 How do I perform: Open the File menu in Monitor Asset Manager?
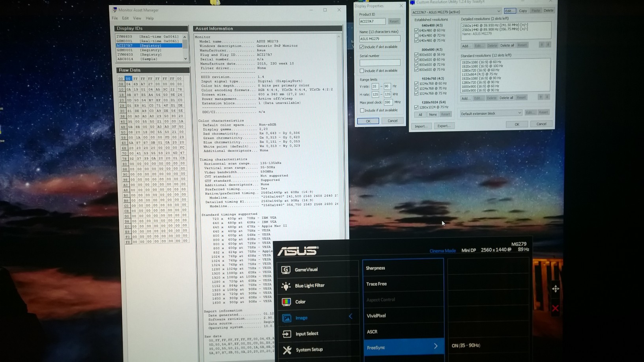point(114,19)
